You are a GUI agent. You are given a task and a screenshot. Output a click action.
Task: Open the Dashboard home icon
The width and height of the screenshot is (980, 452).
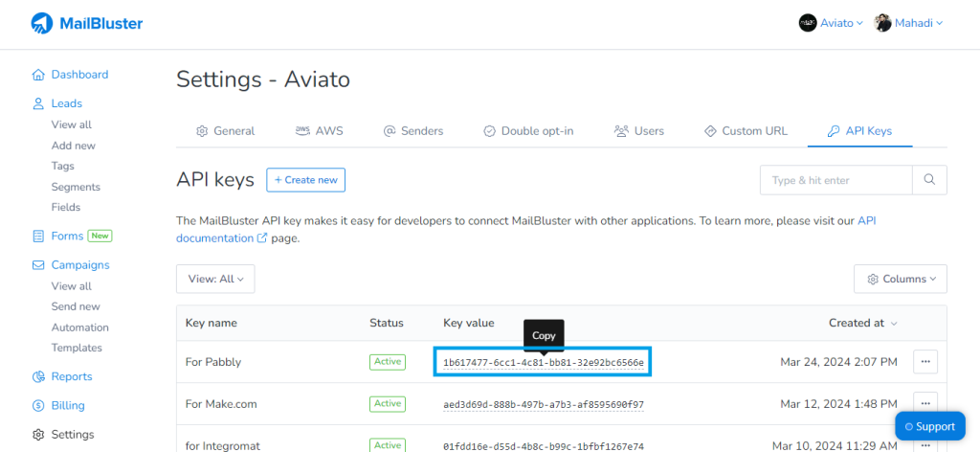click(x=38, y=75)
